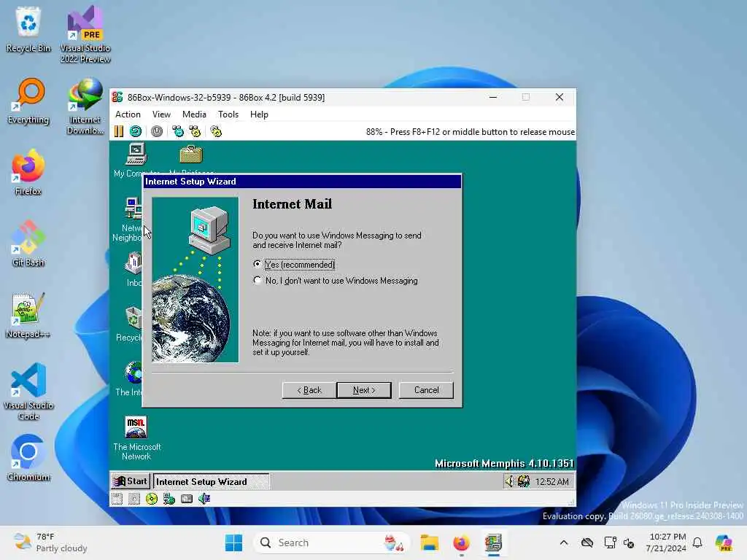This screenshot has width=747, height=560.
Task: Send Ctrl+Alt+Del via toolbar icon
Action: coord(178,131)
